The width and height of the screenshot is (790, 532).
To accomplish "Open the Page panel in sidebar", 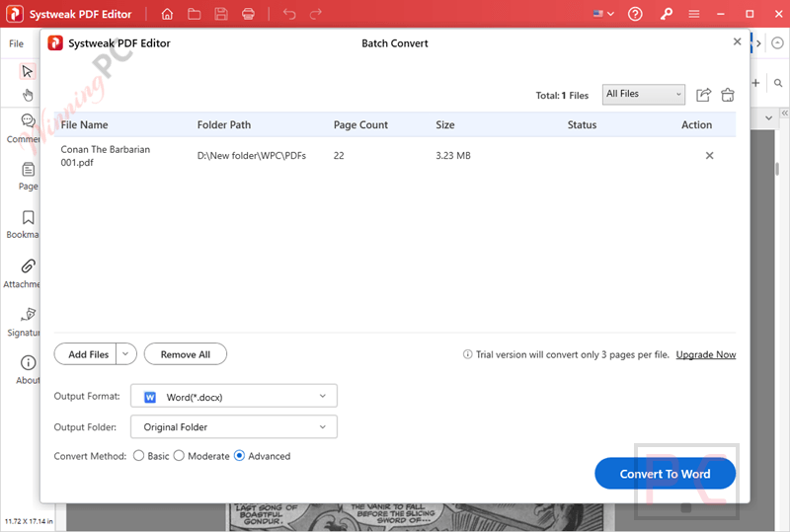I will (29, 177).
